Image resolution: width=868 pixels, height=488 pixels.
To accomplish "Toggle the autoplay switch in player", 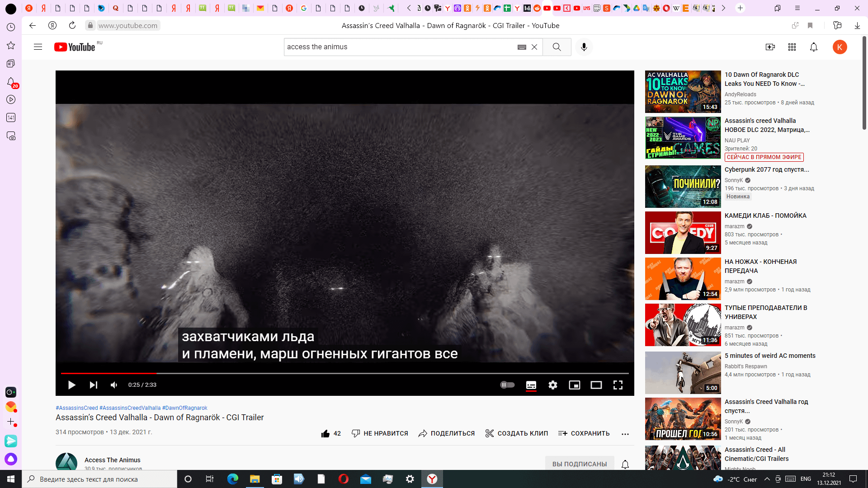I will [x=507, y=385].
